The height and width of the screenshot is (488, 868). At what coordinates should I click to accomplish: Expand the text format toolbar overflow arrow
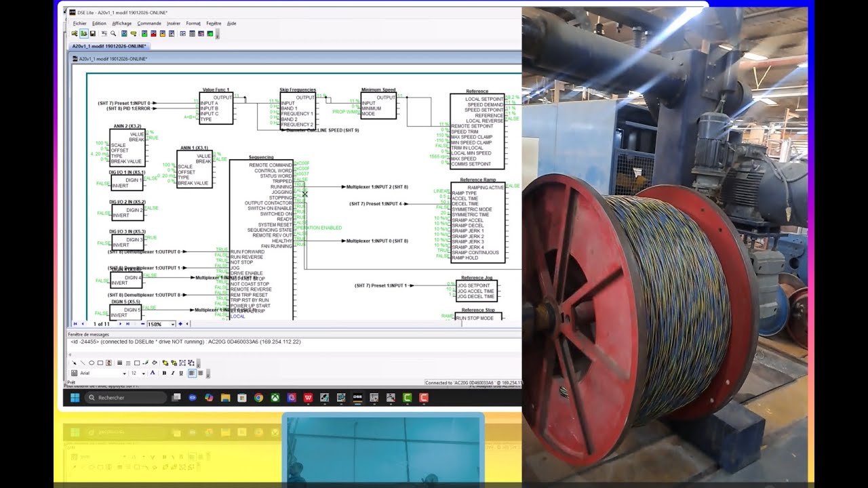[208, 373]
